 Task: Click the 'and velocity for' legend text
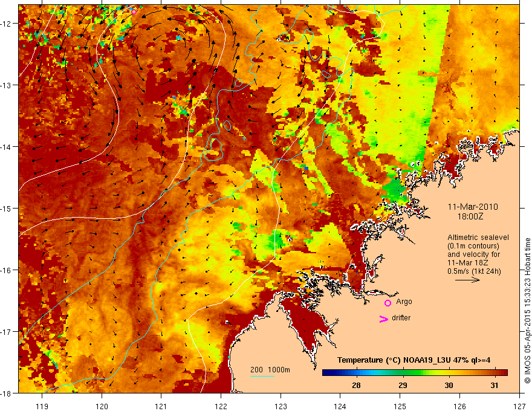click(473, 254)
